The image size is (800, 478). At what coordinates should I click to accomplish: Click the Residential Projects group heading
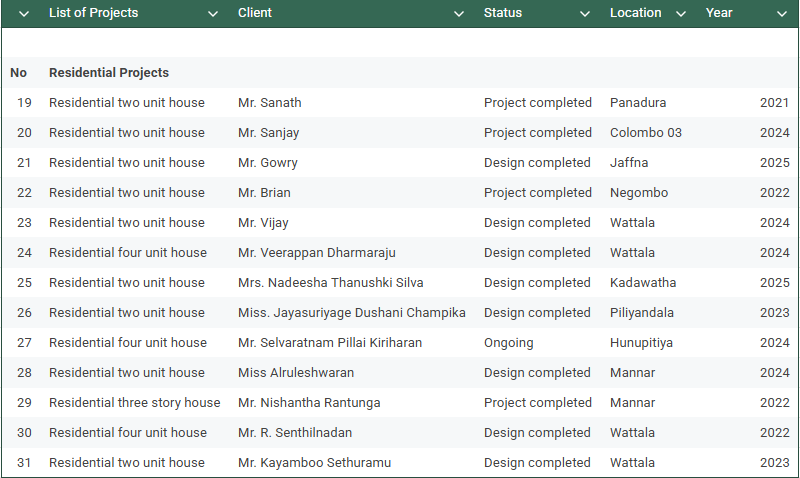[109, 73]
